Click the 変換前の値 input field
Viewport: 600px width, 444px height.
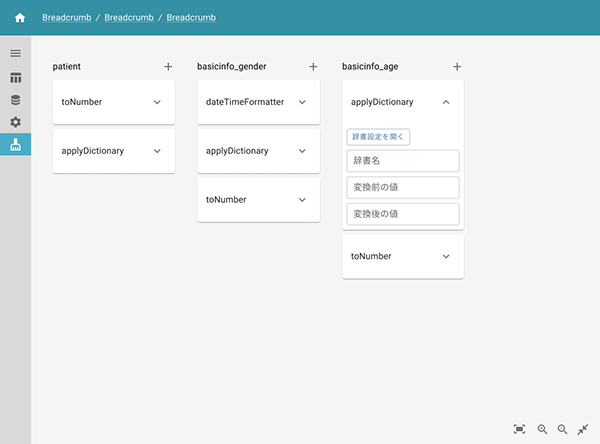[403, 187]
